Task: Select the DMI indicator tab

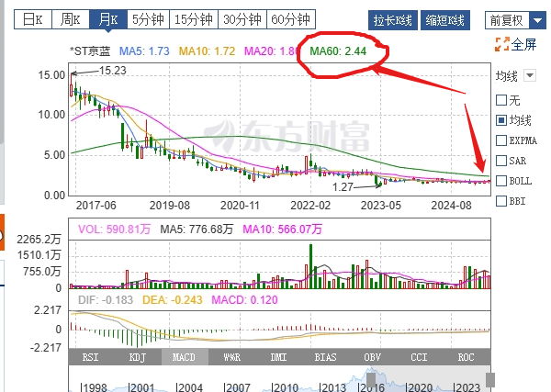Action: pyautogui.click(x=278, y=357)
